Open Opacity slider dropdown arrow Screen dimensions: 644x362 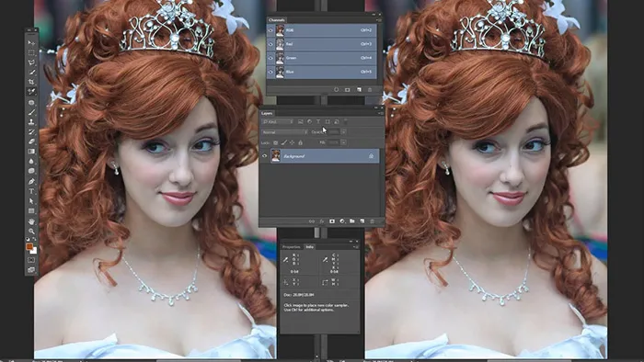coord(343,132)
